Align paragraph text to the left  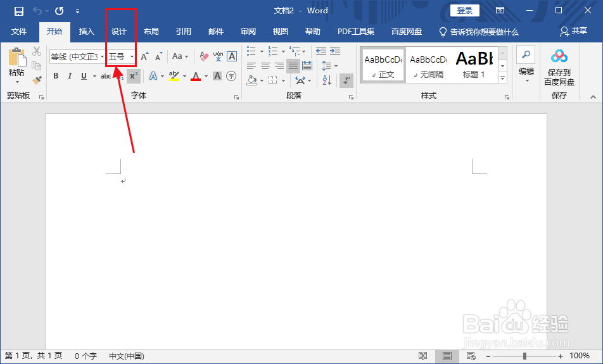[x=251, y=66]
